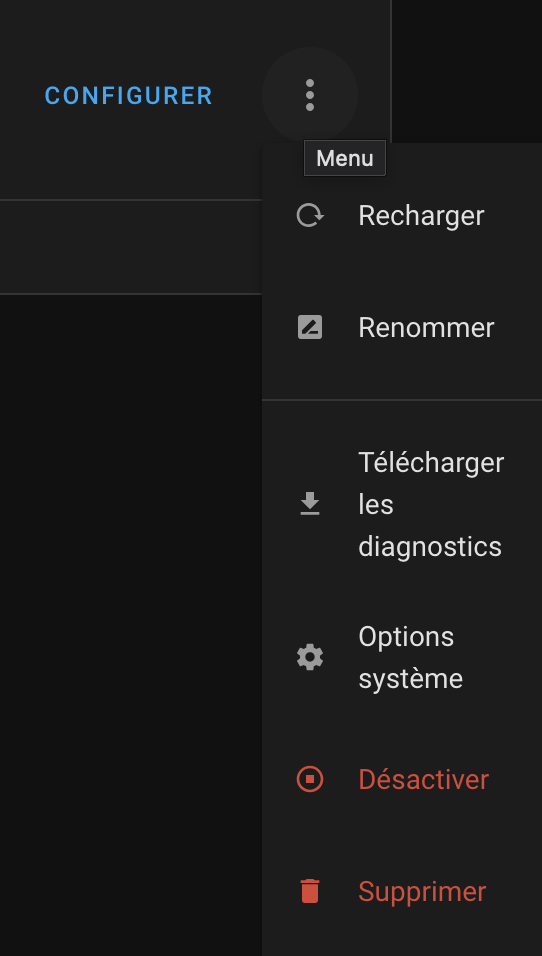
Task: Click the red stop-circle icon
Action: tap(310, 780)
